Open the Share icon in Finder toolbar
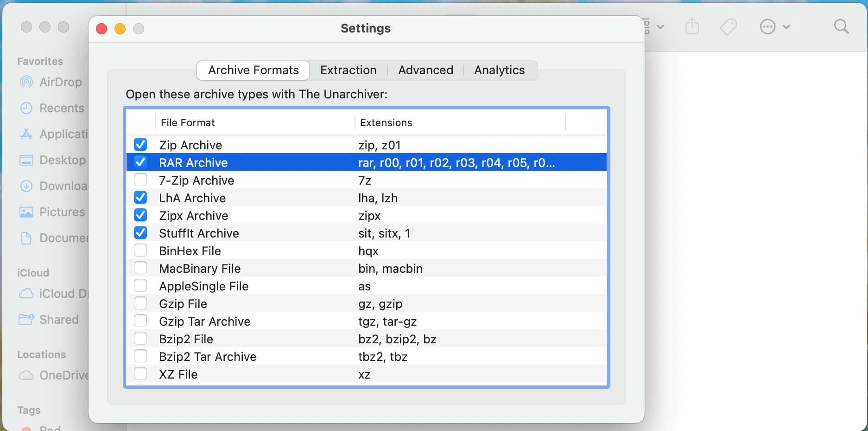This screenshot has height=431, width=868. pos(692,26)
